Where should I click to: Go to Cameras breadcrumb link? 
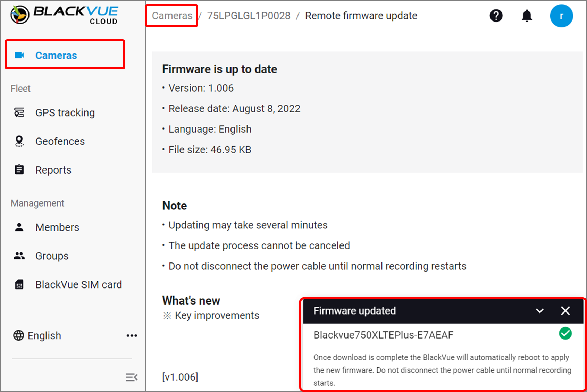172,16
